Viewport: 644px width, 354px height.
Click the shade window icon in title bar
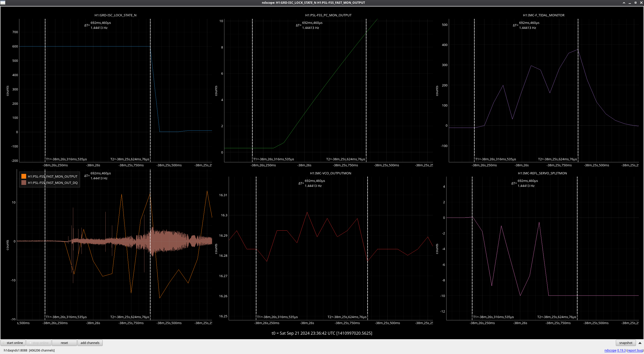[x=624, y=3]
